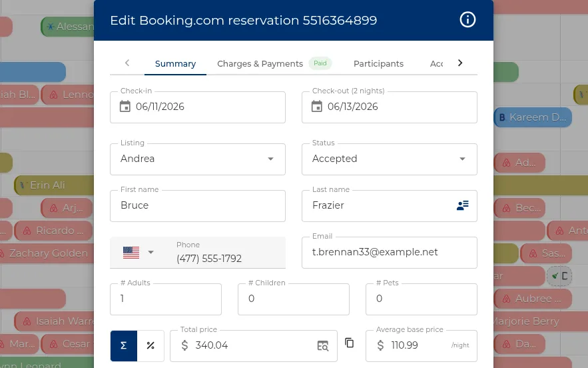Open Arj... reservation in calendar
Image resolution: width=588 pixels, height=368 pixels.
(67, 208)
